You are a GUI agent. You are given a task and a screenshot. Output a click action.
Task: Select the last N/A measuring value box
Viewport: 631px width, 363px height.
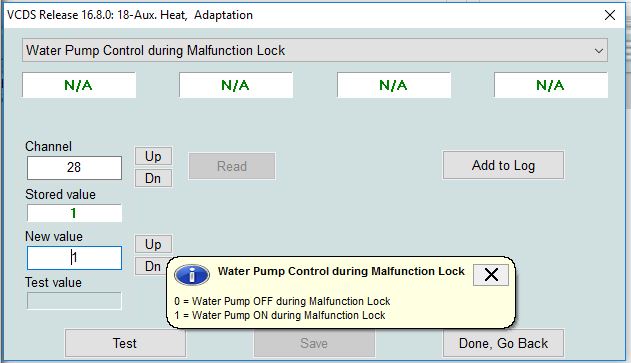click(551, 85)
